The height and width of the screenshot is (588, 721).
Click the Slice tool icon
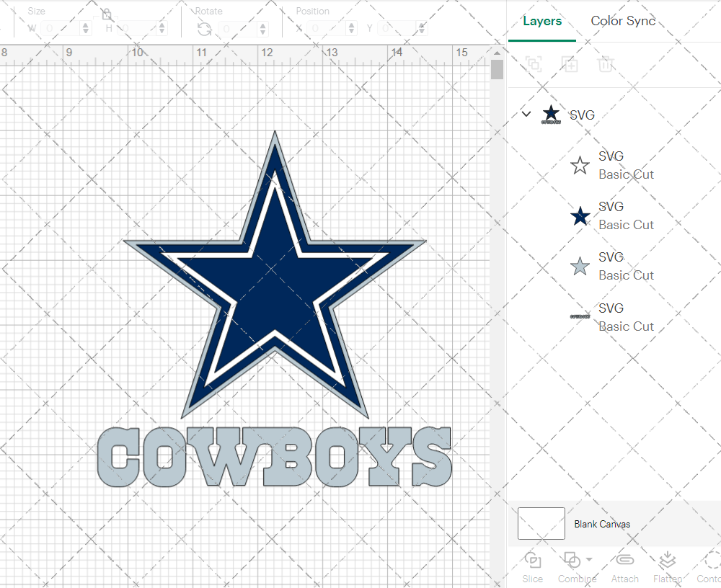(x=532, y=561)
